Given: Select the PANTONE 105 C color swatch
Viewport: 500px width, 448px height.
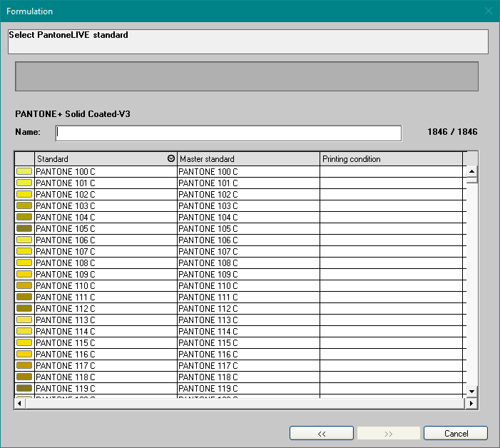Looking at the screenshot, I should click(x=24, y=228).
